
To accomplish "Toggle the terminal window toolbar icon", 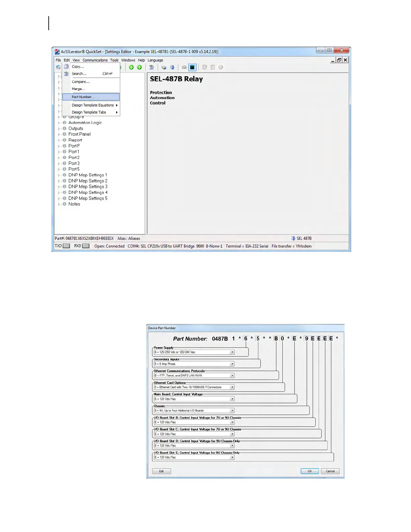I will point(192,67).
